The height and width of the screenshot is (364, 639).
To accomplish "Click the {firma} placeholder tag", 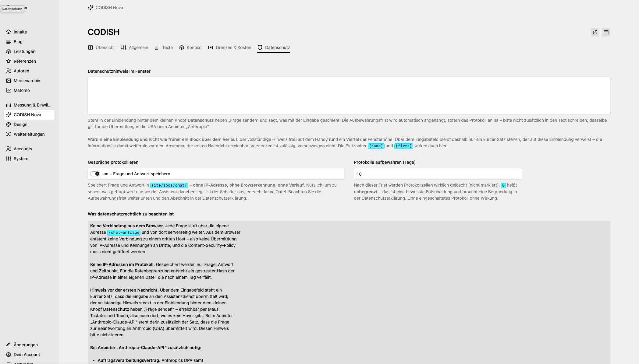I will point(404,146).
